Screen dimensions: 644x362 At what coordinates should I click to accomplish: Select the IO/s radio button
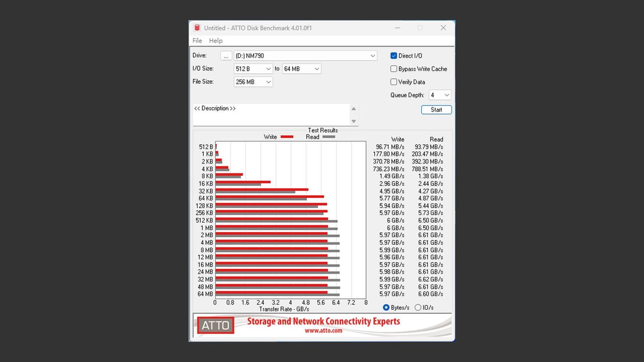point(418,308)
